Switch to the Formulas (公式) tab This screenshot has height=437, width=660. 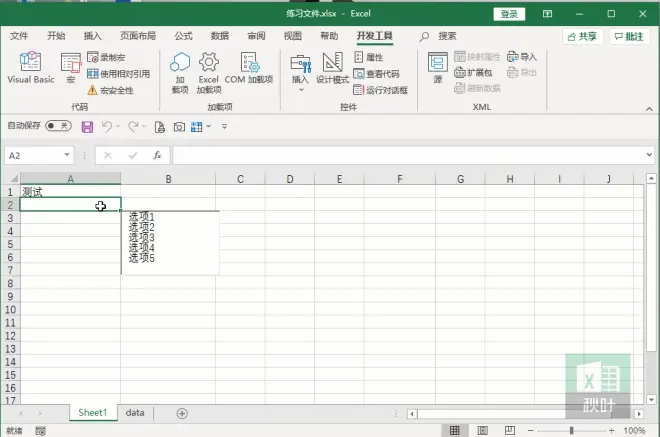coord(184,36)
